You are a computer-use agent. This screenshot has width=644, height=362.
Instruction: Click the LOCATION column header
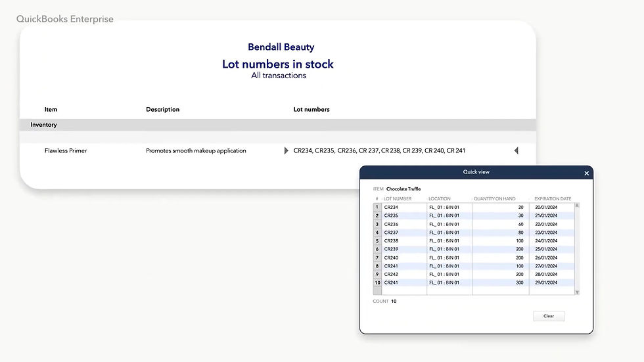[440, 198]
